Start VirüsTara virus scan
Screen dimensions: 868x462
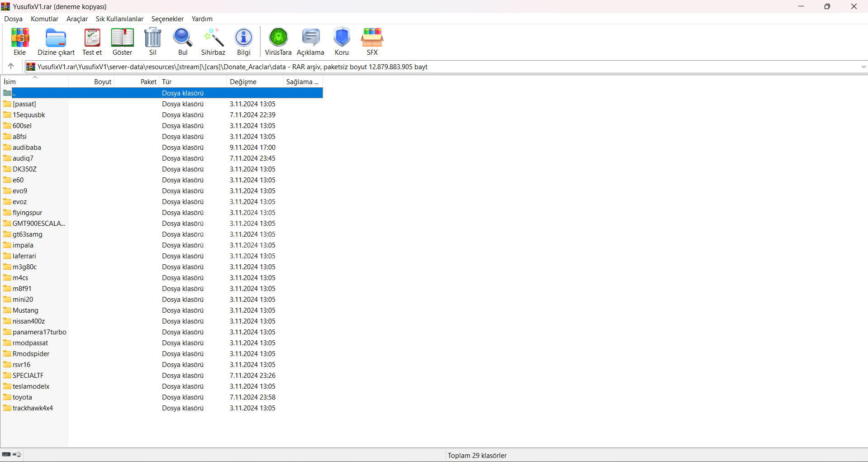(278, 42)
